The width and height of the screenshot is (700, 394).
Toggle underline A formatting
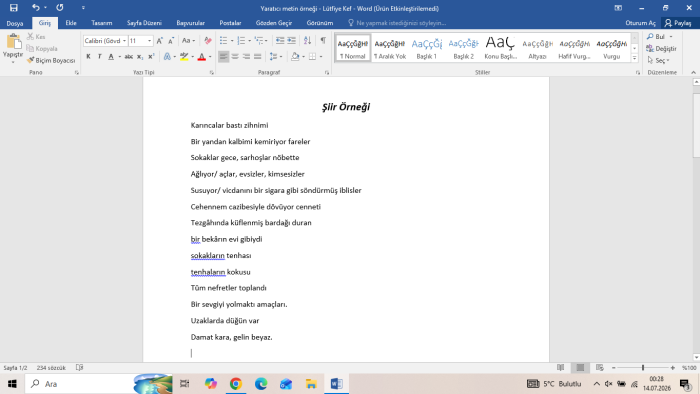click(x=111, y=57)
